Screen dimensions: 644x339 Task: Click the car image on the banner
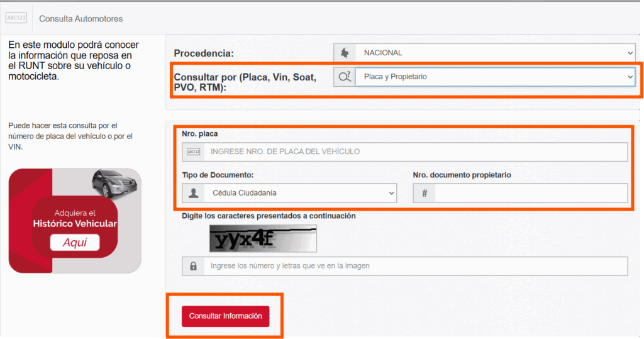tap(114, 183)
